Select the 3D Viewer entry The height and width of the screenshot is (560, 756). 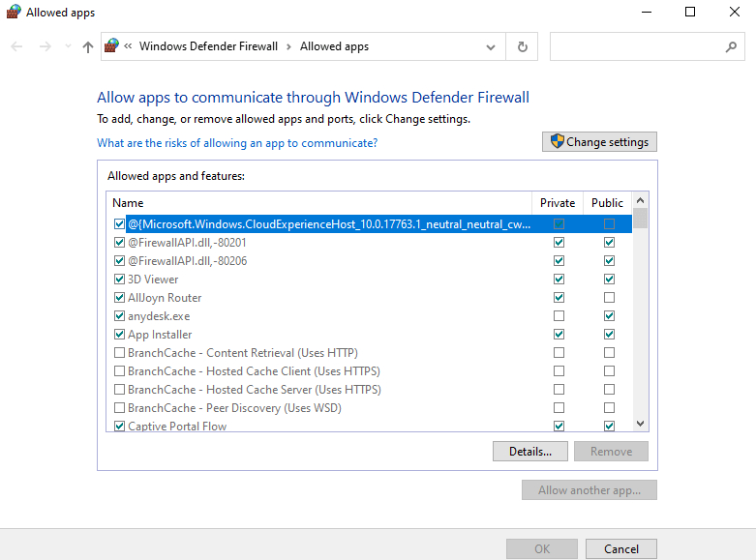coord(153,280)
